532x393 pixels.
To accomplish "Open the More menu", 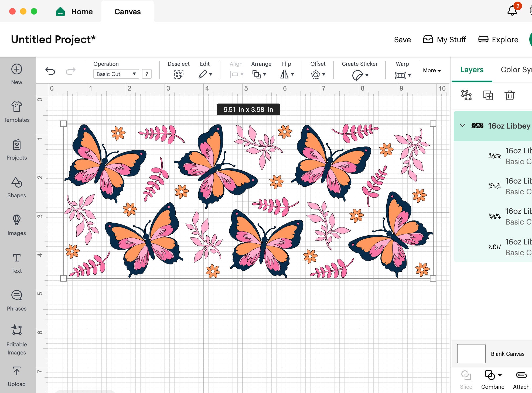I will (432, 70).
